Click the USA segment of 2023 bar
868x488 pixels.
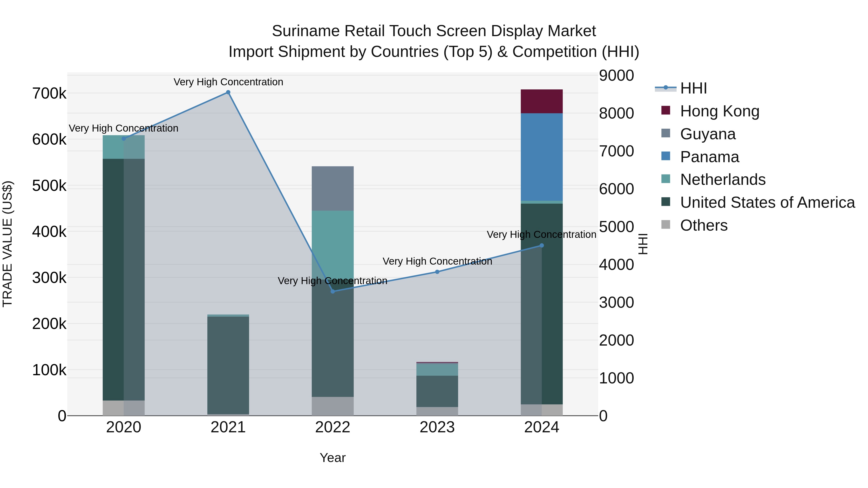click(437, 391)
